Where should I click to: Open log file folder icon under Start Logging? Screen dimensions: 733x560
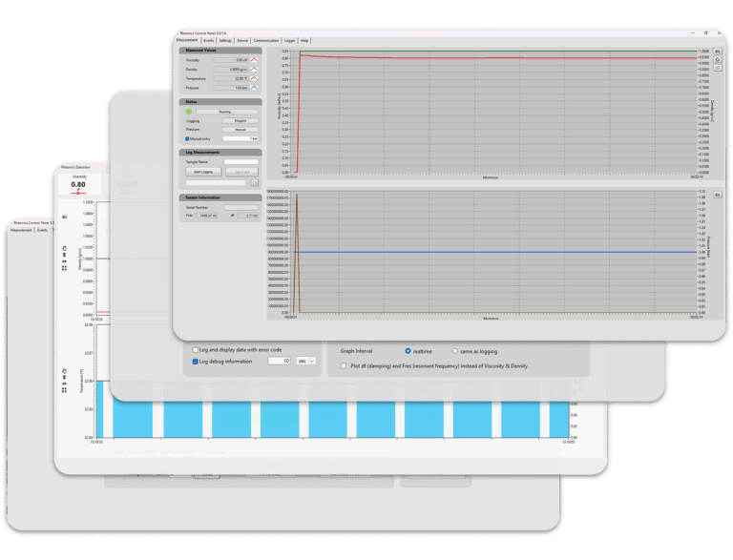pos(254,183)
